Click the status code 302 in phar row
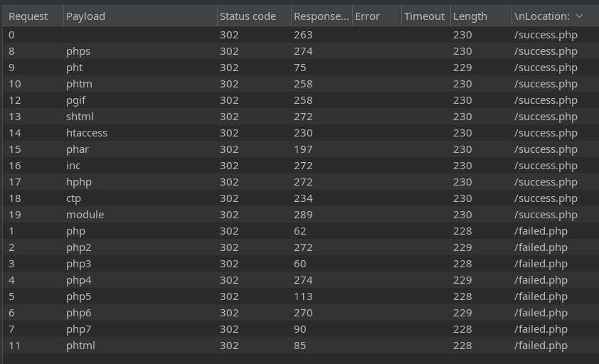The height and width of the screenshot is (364, 599). pos(229,149)
